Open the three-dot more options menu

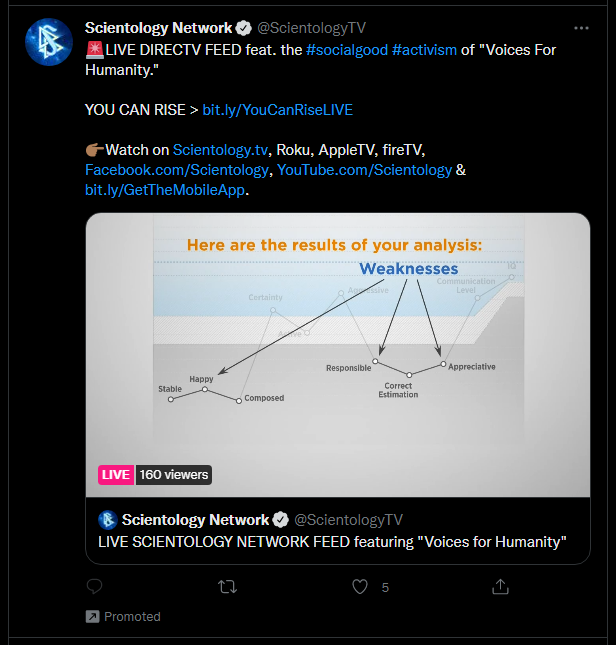click(x=581, y=28)
